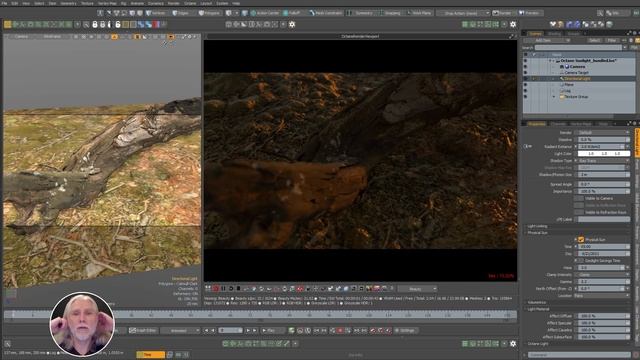Select Vertices selection mode
The width and height of the screenshot is (640, 360).
point(156,13)
